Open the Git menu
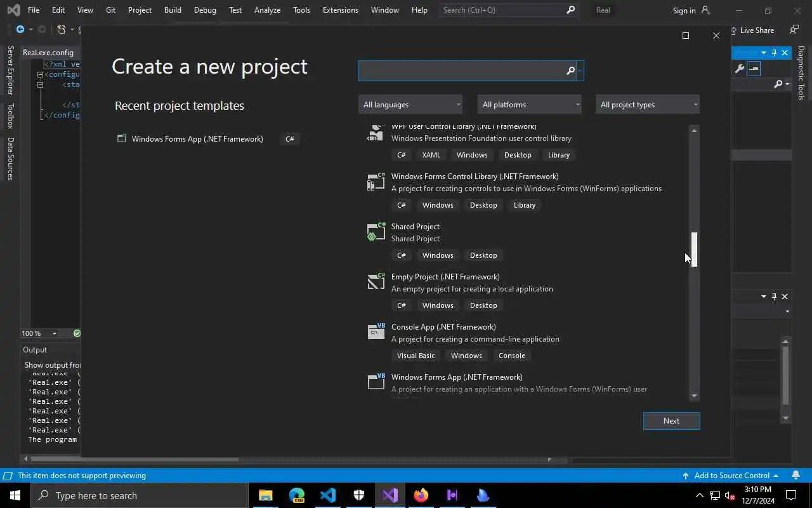812x508 pixels. [110, 10]
